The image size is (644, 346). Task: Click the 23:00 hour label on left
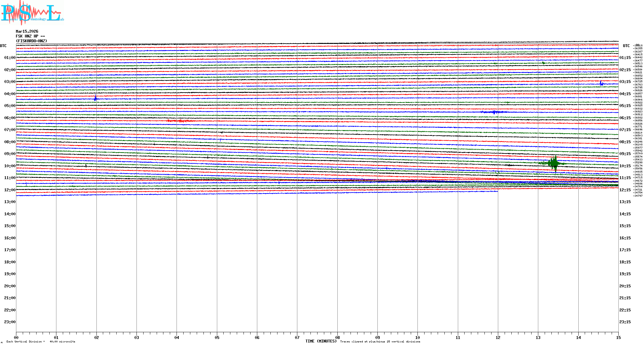pos(10,322)
